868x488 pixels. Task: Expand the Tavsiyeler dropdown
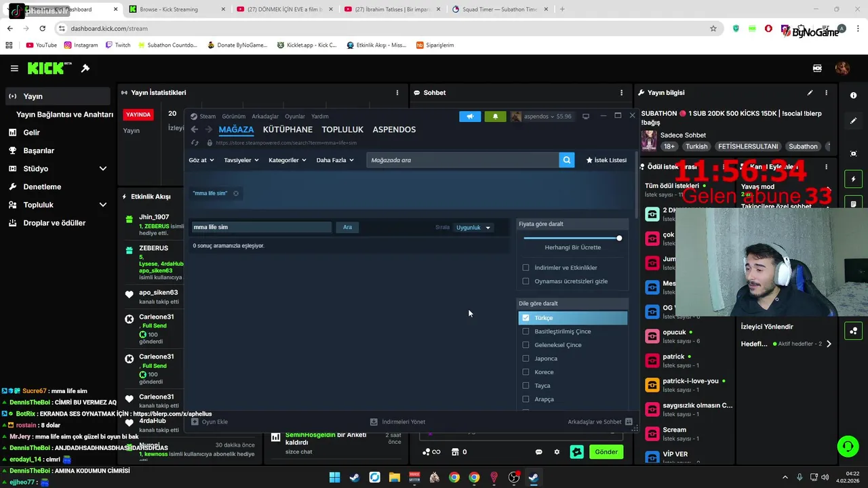241,160
